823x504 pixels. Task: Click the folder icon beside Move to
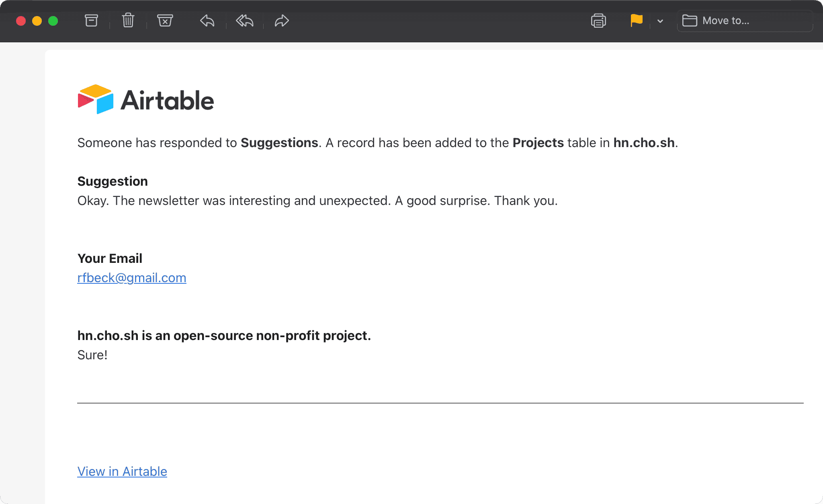coord(690,20)
